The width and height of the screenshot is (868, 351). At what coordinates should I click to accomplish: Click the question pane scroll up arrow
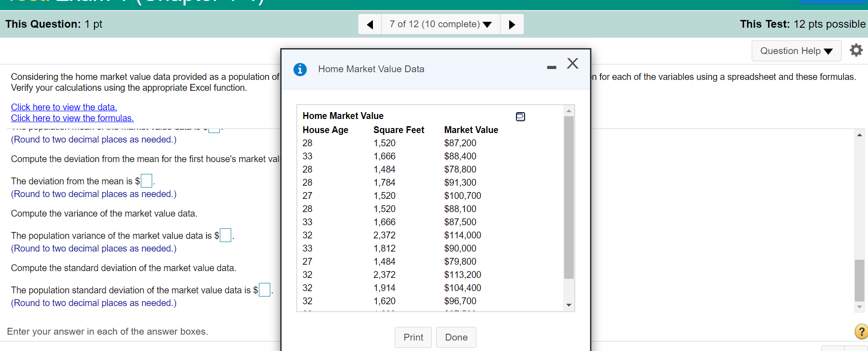859,135
